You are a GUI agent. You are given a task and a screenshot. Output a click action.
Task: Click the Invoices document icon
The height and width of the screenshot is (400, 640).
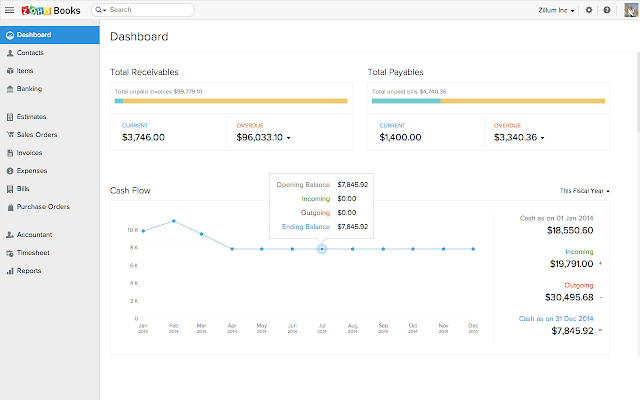coord(10,153)
